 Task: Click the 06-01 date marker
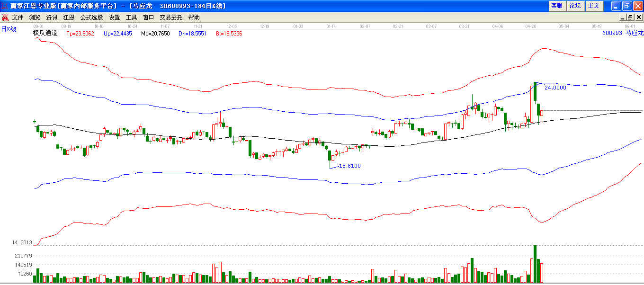click(630, 27)
